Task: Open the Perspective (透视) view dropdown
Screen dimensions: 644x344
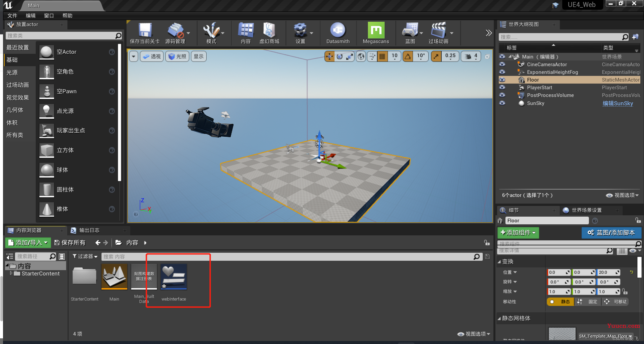Action: pyautogui.click(x=152, y=56)
